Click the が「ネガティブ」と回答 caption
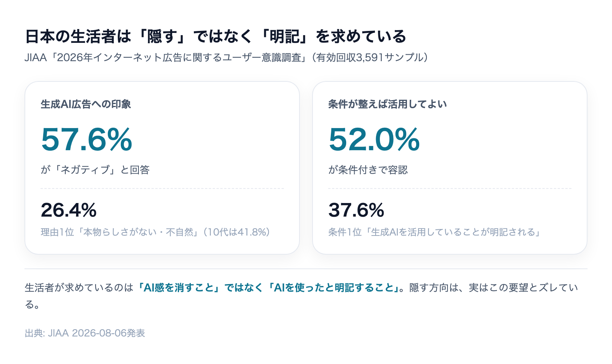This screenshot has height=364, width=612. pyautogui.click(x=95, y=170)
